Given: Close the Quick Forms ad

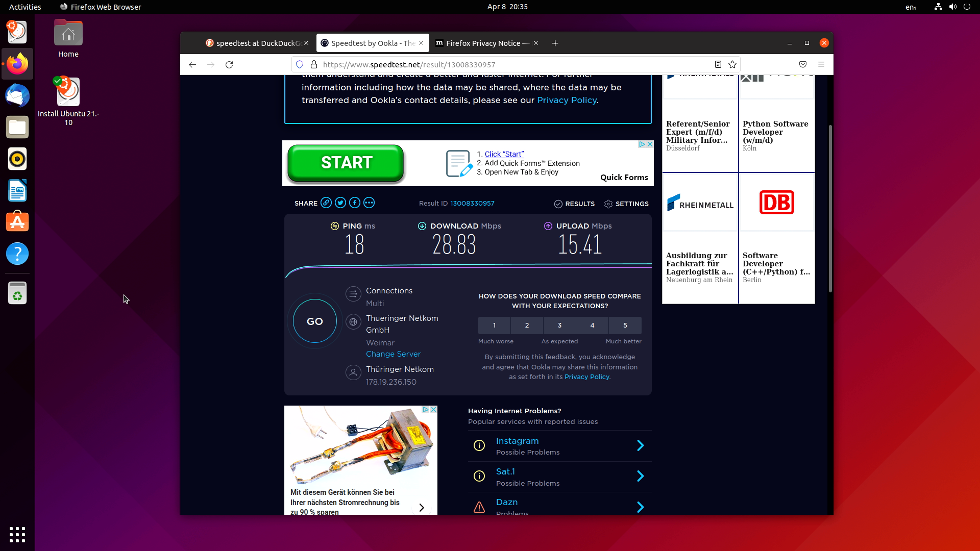Looking at the screenshot, I should point(650,144).
